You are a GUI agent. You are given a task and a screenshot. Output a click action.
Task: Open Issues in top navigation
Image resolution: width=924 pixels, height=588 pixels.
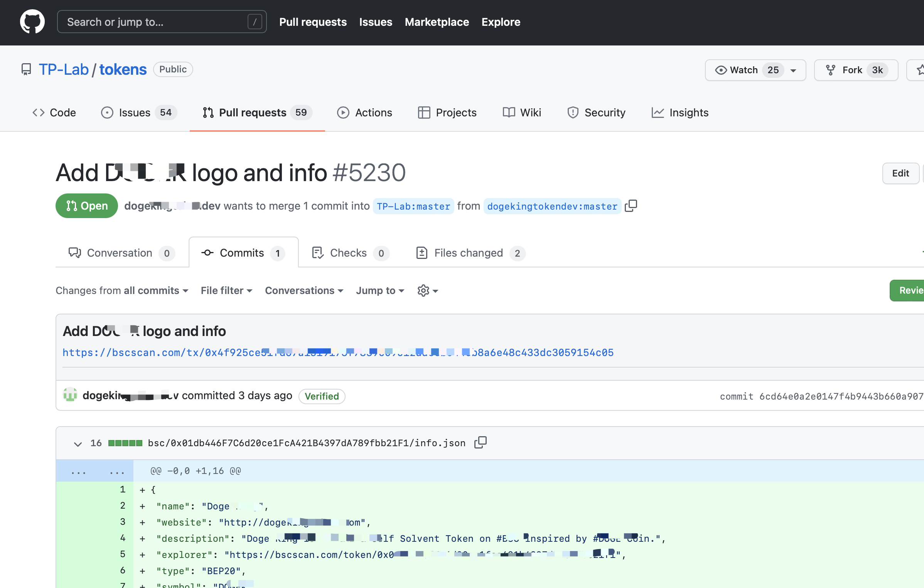[376, 22]
